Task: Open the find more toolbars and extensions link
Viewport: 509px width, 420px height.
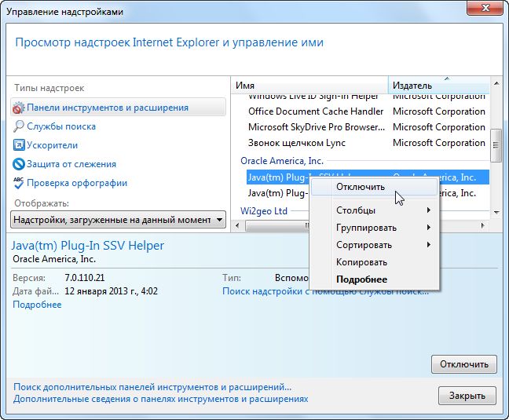Action: click(x=152, y=387)
